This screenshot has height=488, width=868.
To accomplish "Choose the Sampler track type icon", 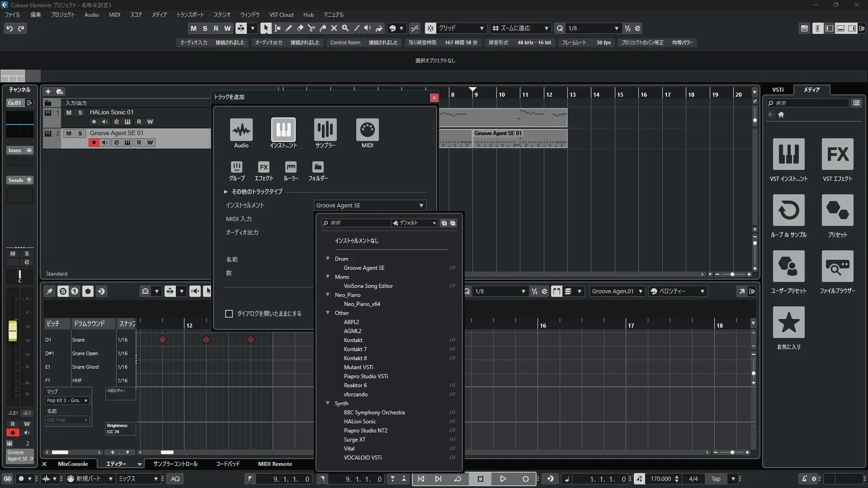I will 325,130.
